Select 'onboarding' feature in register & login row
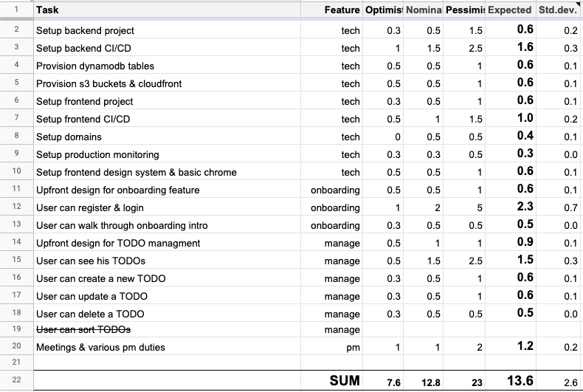Viewport: 583px width, 392px height. click(x=331, y=207)
